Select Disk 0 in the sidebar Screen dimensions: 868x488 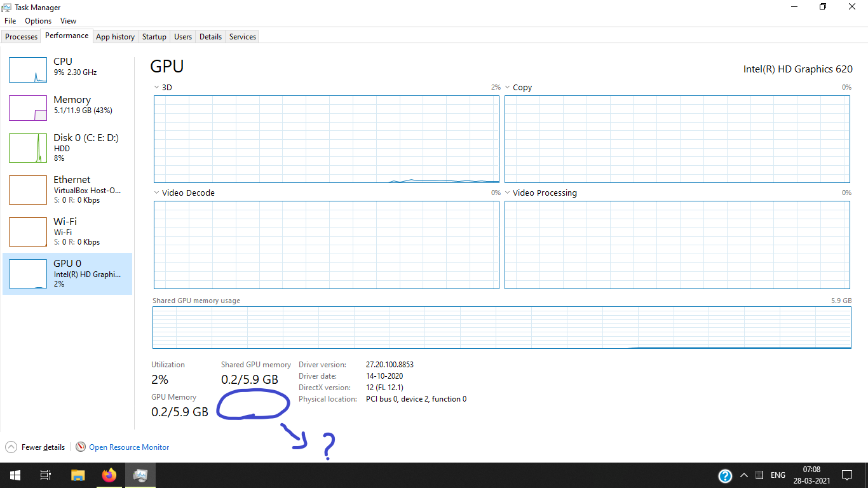tap(68, 147)
